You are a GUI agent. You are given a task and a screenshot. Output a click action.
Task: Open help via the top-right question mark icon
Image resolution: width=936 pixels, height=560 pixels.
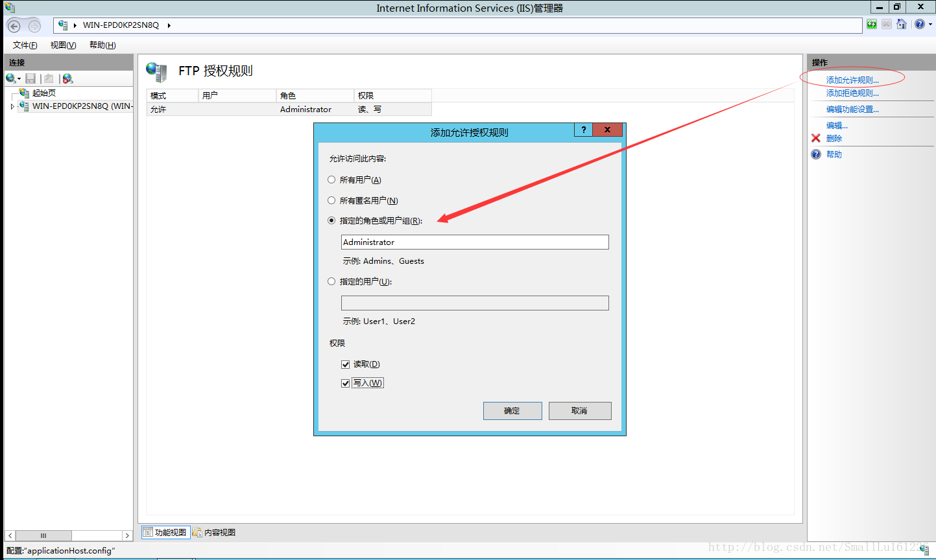pos(919,25)
